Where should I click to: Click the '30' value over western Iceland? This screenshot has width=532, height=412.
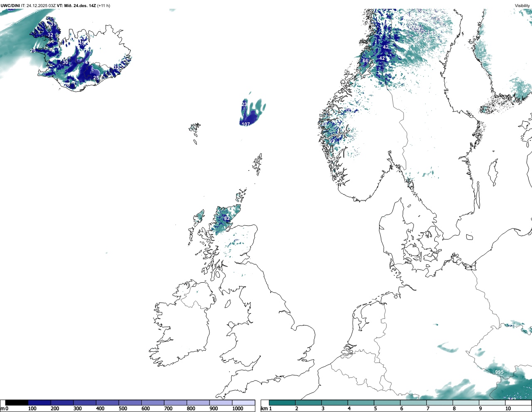65,62
